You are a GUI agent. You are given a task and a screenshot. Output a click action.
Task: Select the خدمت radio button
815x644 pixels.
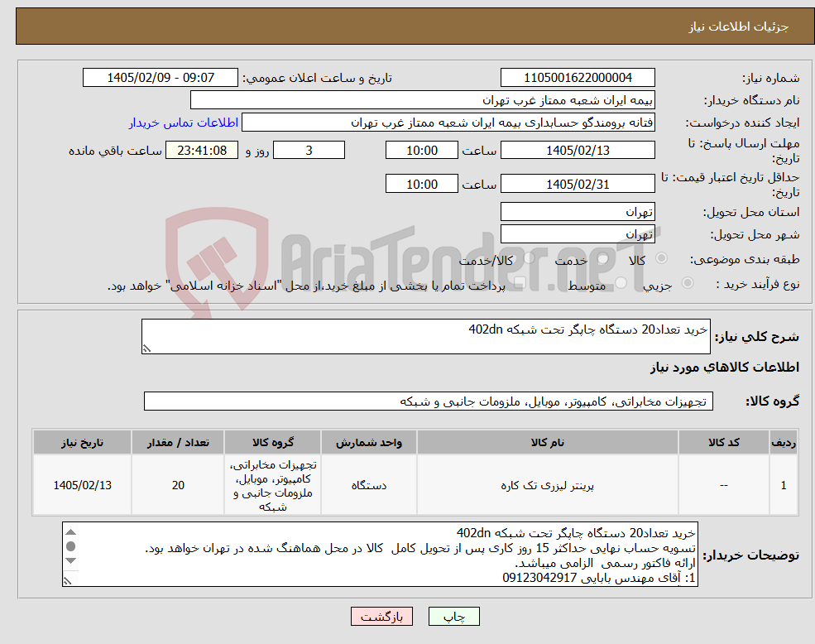pyautogui.click(x=603, y=258)
